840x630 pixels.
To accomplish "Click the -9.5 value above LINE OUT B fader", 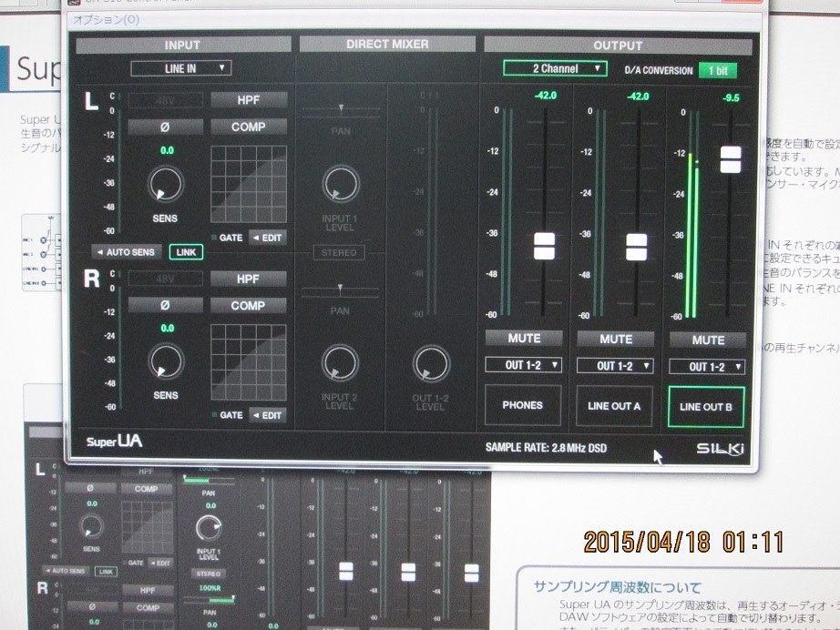I will (x=730, y=98).
